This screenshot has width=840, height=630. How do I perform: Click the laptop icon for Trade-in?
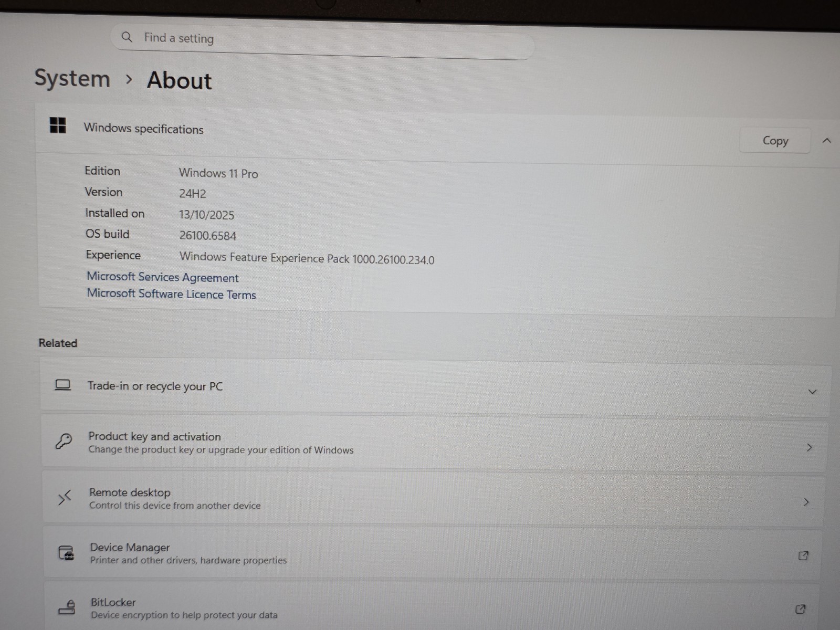(63, 385)
